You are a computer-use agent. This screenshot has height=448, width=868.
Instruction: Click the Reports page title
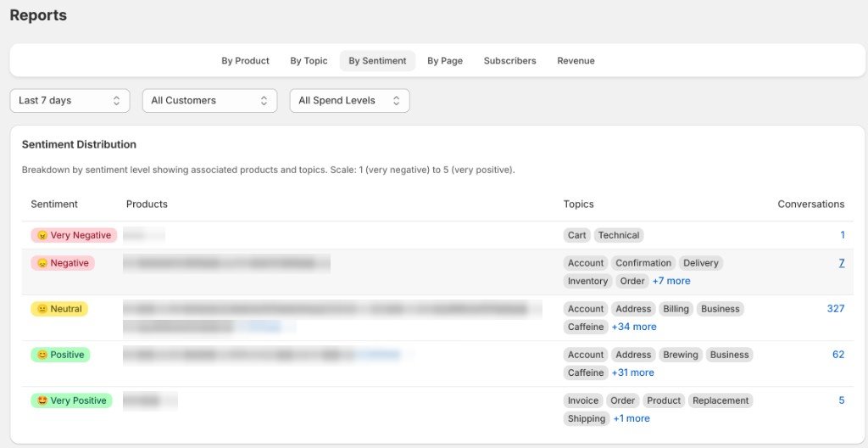[38, 15]
